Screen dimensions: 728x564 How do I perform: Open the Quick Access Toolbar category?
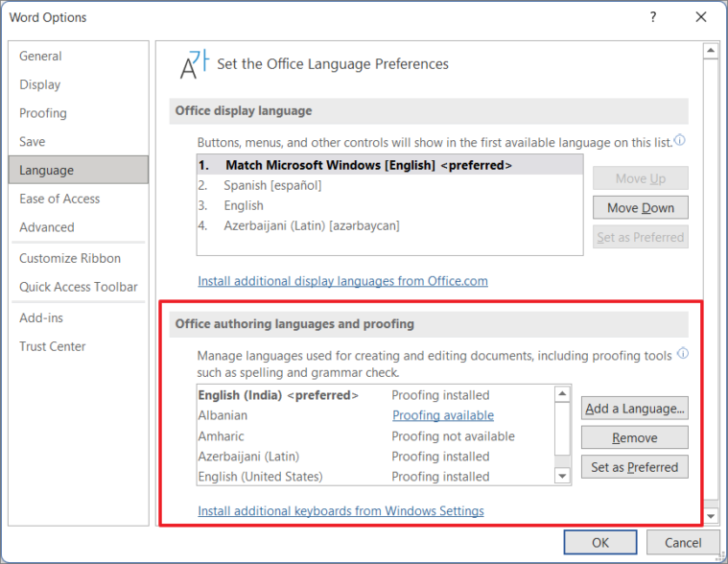pyautogui.click(x=79, y=287)
